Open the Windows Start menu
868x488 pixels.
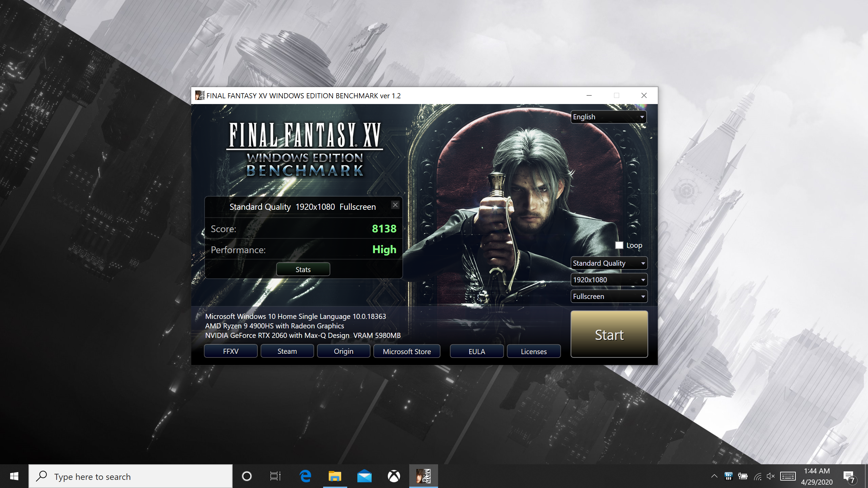pyautogui.click(x=14, y=476)
